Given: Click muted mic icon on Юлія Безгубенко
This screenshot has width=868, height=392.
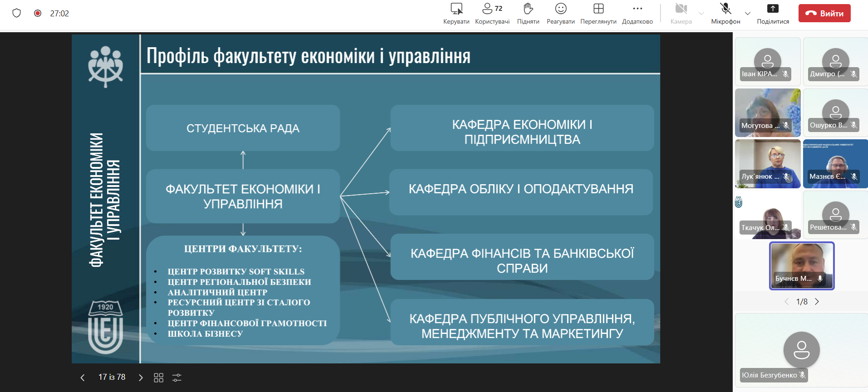Looking at the screenshot, I should pyautogui.click(x=802, y=375).
